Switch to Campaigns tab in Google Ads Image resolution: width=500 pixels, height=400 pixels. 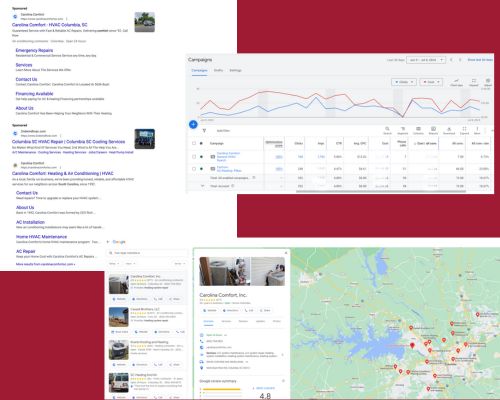point(199,70)
